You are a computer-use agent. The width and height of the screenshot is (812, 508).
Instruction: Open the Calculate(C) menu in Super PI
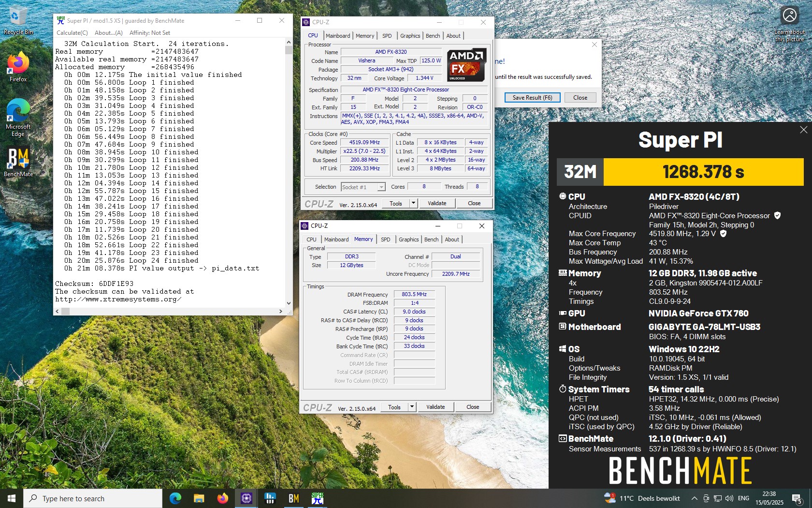pyautogui.click(x=72, y=33)
